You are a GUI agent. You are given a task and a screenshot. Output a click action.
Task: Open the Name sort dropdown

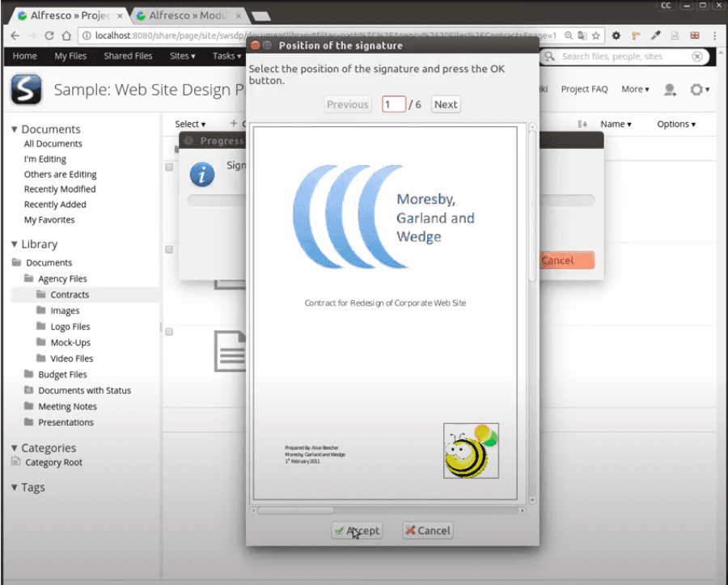pos(616,124)
